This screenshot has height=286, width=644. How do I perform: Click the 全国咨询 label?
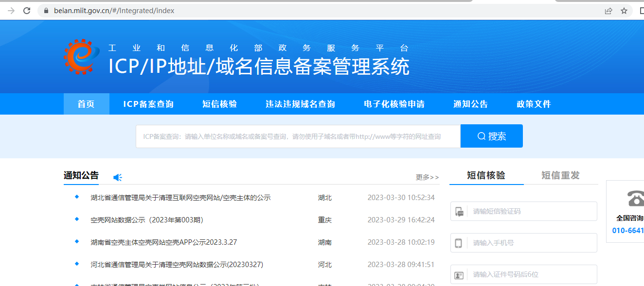[630, 218]
